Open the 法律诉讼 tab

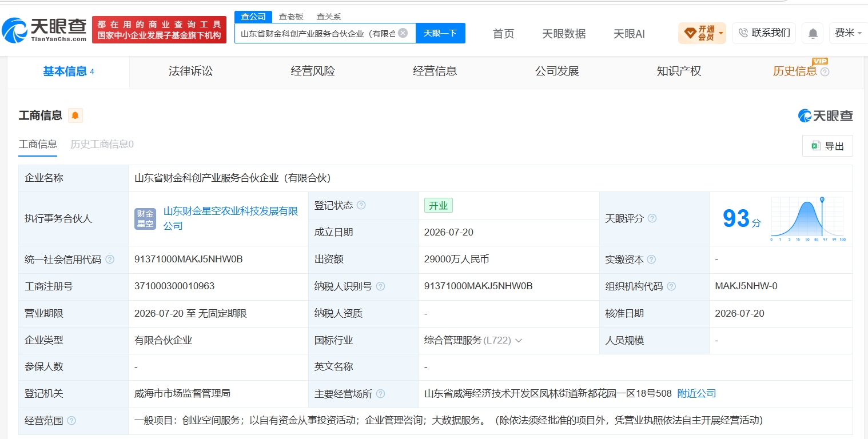(190, 71)
